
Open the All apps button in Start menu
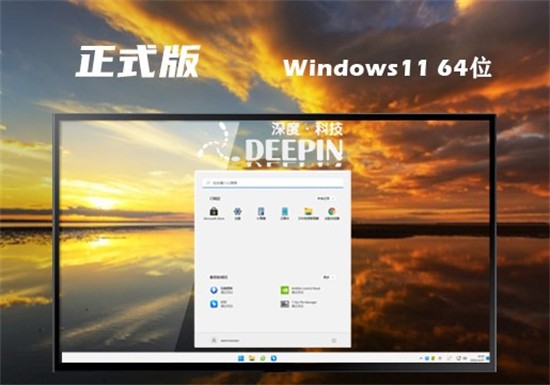(x=325, y=198)
